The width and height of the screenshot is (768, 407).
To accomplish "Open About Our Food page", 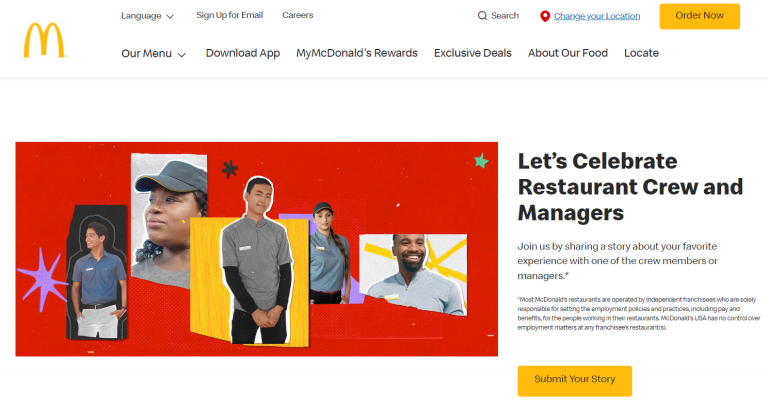I will coord(568,53).
